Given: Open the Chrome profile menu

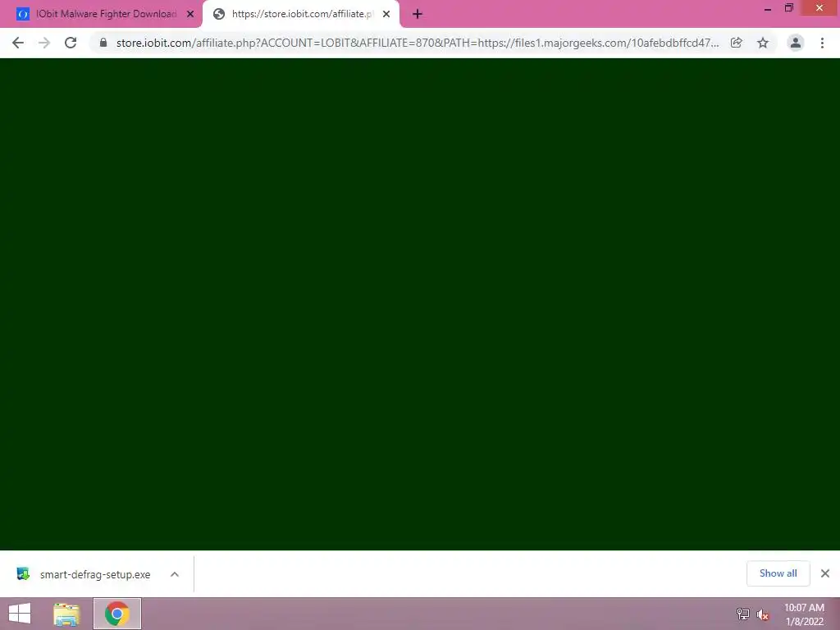Looking at the screenshot, I should 796,43.
